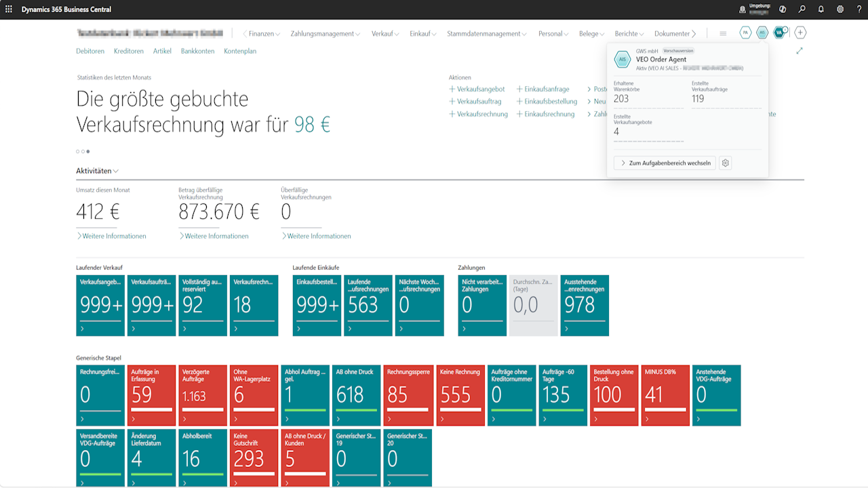Expand the Belege menu
Screen dimensions: 868x488
click(592, 33)
